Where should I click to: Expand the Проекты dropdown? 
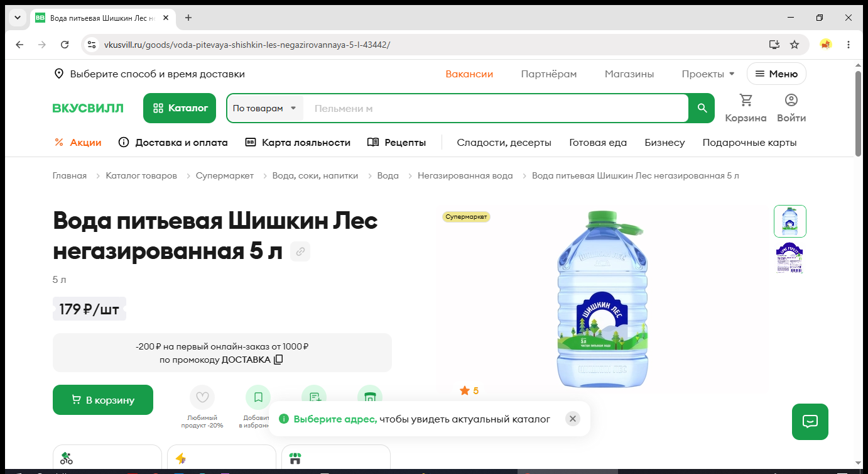(708, 74)
